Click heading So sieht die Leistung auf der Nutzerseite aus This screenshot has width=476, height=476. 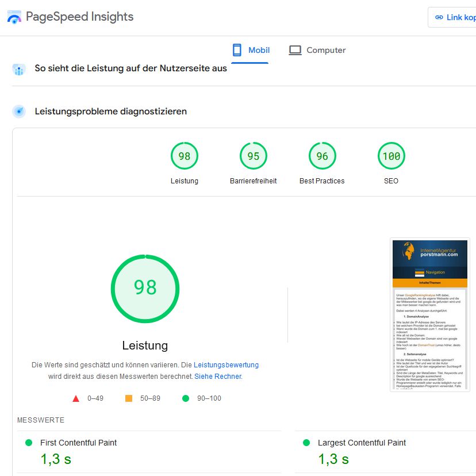point(131,68)
